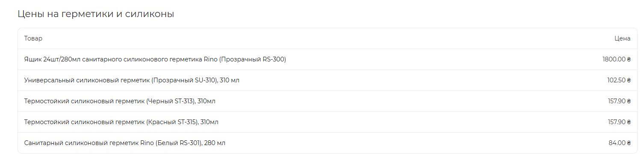Click the text Прозрачный RS-300 in first row
This screenshot has width=644, height=157.
[x=253, y=59]
